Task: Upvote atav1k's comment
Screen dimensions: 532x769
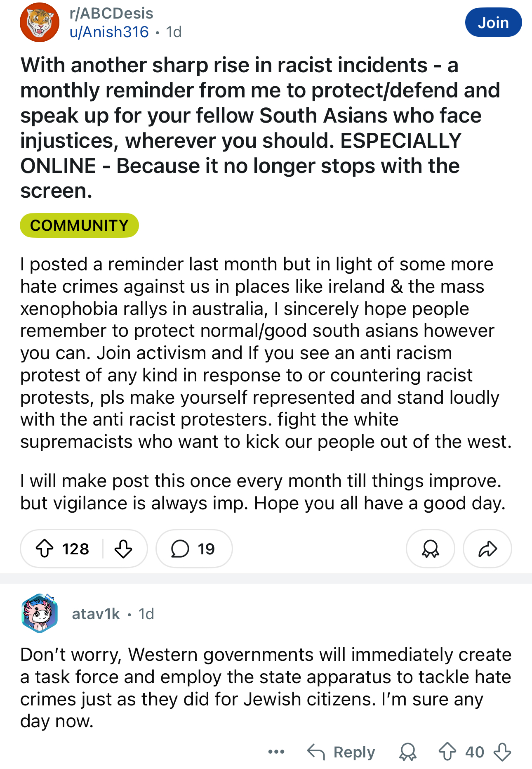Action: tap(447, 752)
